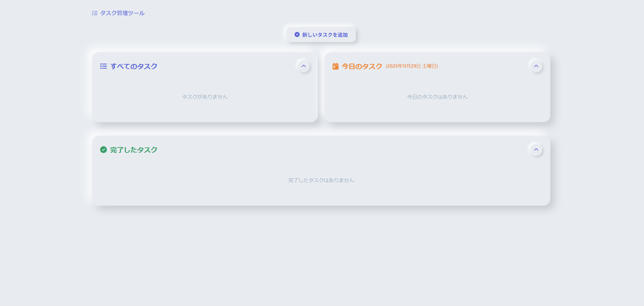Click the 完了したタスクはありません empty message

(321, 180)
